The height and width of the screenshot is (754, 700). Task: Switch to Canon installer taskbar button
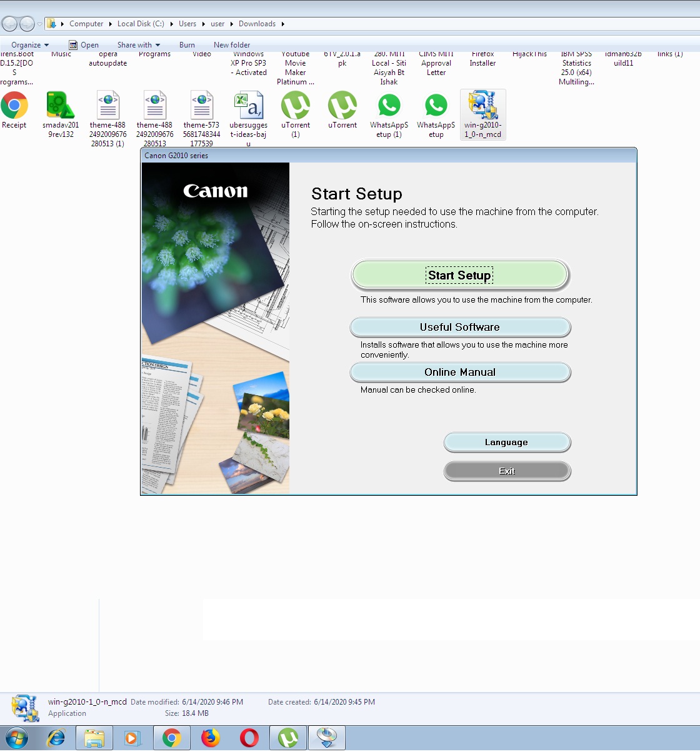tap(327, 738)
